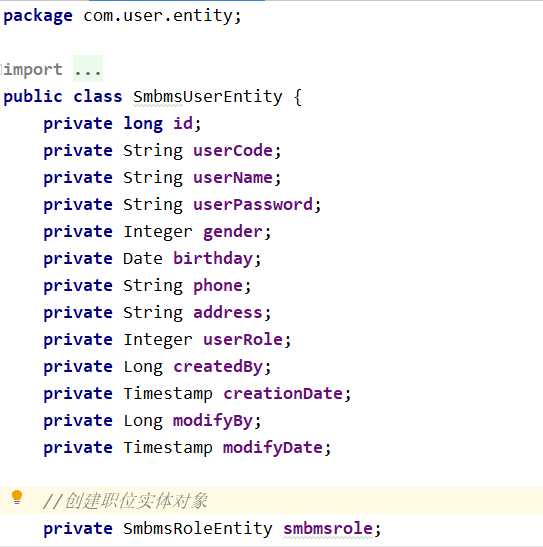Click the public keyword of class declaration
This screenshot has width=543, height=547.
click(x=33, y=97)
